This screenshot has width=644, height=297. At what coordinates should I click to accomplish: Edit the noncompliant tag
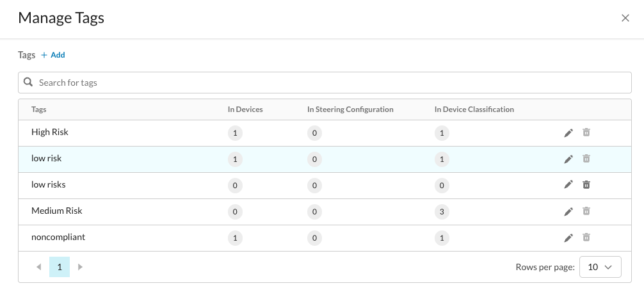click(568, 238)
